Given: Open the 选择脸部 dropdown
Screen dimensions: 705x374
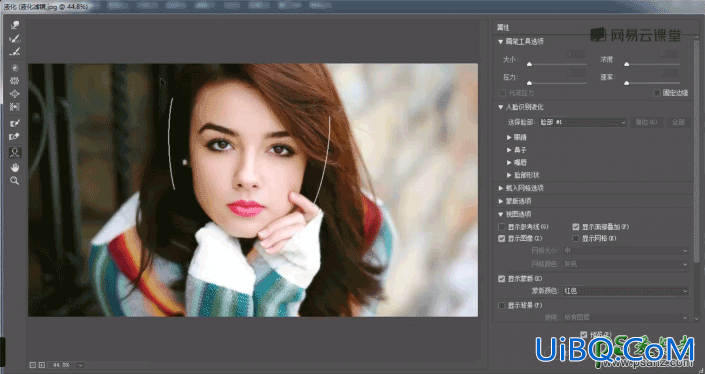Looking at the screenshot, I should [583, 122].
